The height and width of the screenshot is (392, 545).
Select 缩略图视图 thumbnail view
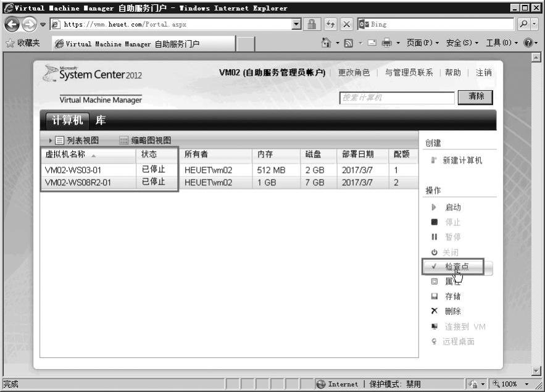point(145,140)
